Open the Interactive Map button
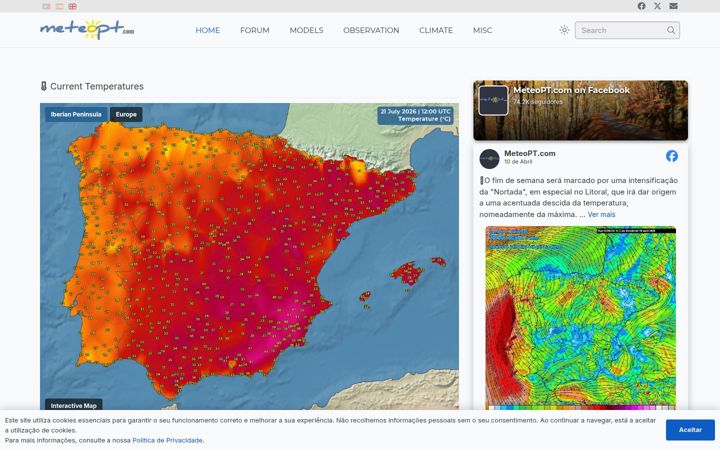This screenshot has width=720, height=450. pyautogui.click(x=73, y=405)
